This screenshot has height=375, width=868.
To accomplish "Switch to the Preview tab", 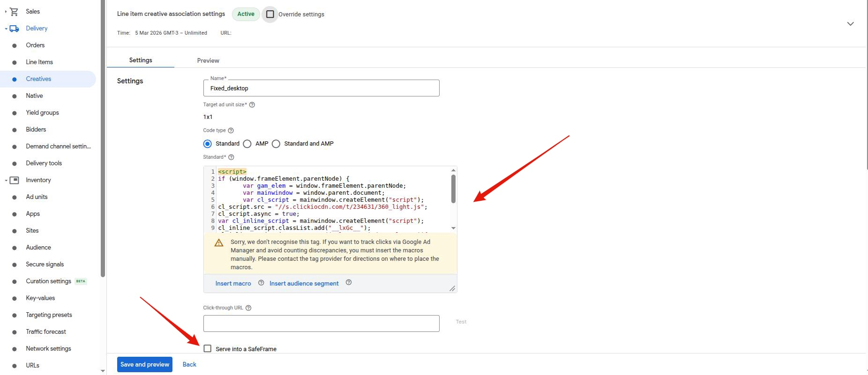I will coord(208,60).
